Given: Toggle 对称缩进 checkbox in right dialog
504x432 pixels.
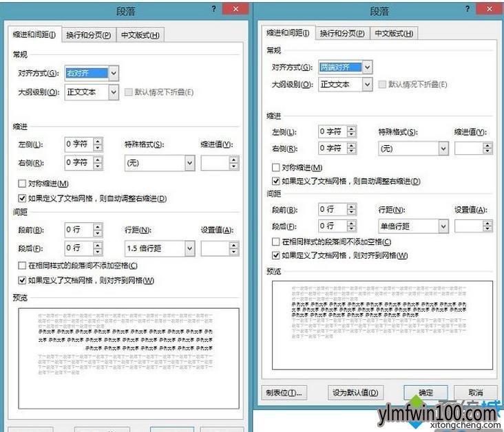Looking at the screenshot, I should [276, 167].
